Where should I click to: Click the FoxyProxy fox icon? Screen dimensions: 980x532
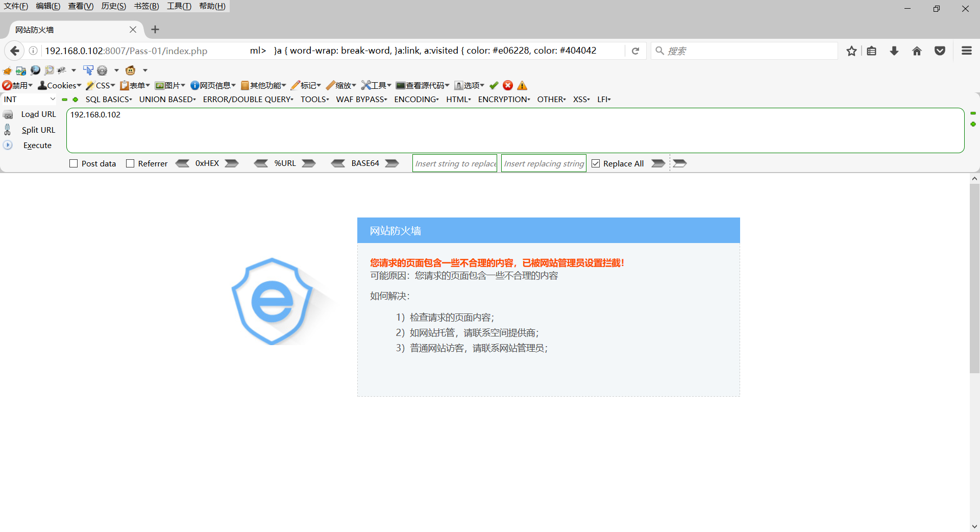(x=7, y=70)
